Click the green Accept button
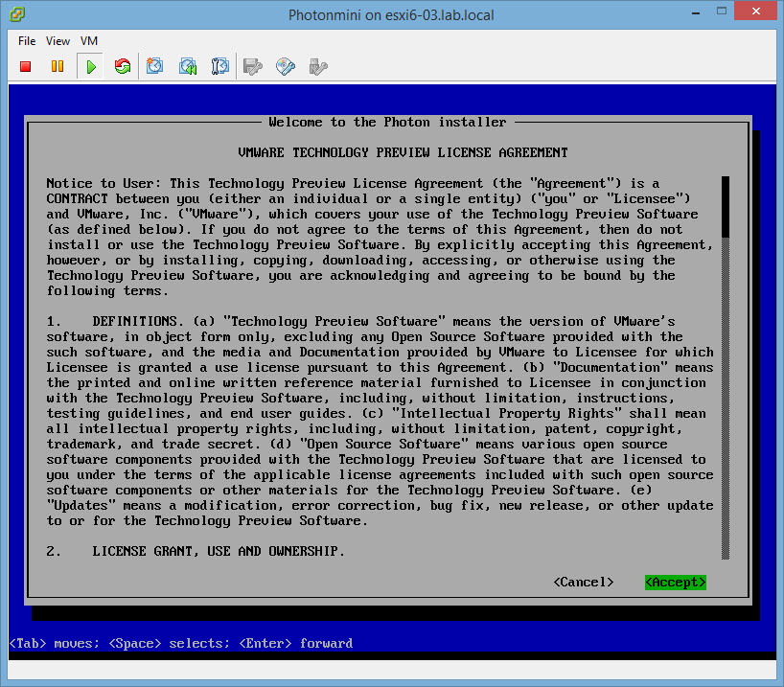 pyautogui.click(x=676, y=582)
